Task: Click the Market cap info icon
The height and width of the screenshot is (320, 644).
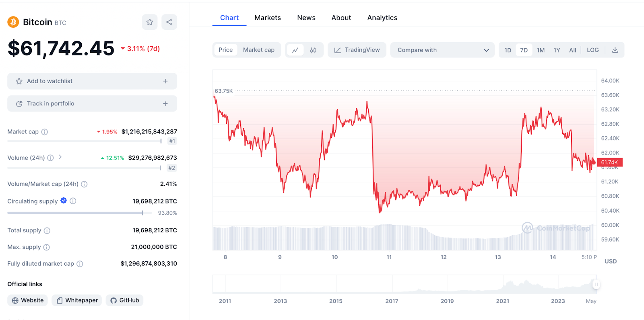Action: pyautogui.click(x=45, y=132)
